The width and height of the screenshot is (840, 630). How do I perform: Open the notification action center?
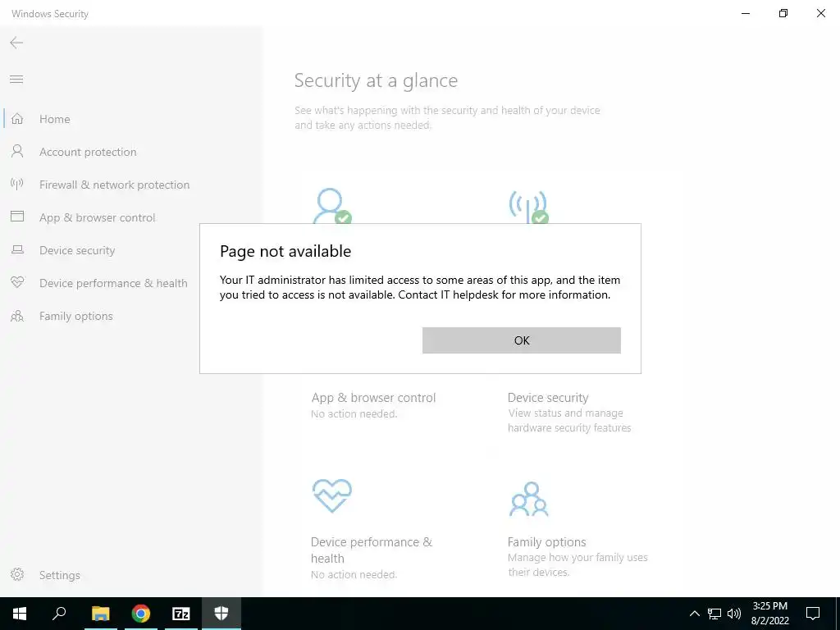[813, 614]
